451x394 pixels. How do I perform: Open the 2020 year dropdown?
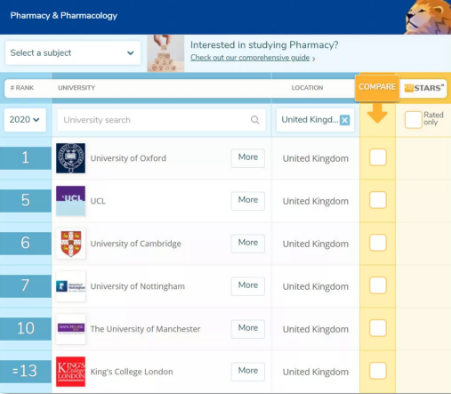tap(25, 120)
